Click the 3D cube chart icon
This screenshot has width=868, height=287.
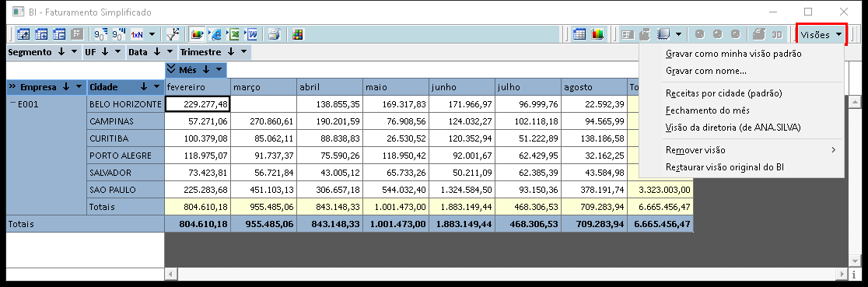pos(663,34)
